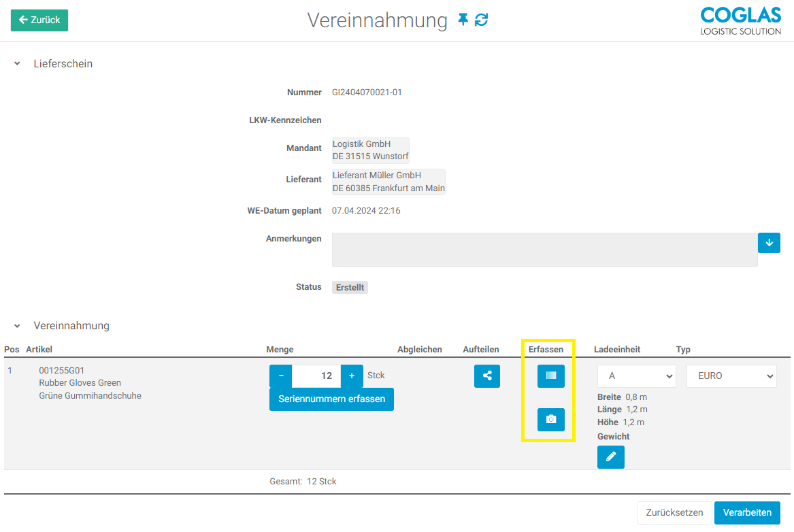Open the barcode scanner in the Erfassen column
Image resolution: width=794 pixels, height=532 pixels.
(550, 376)
